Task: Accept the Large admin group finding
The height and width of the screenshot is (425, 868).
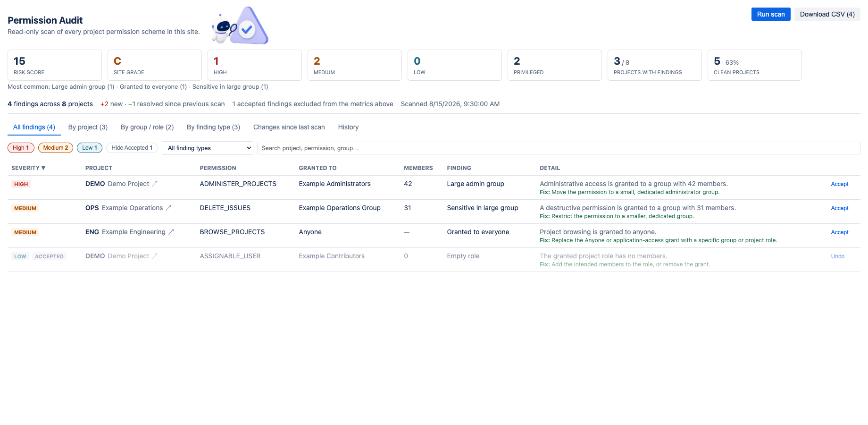Action: tap(840, 184)
